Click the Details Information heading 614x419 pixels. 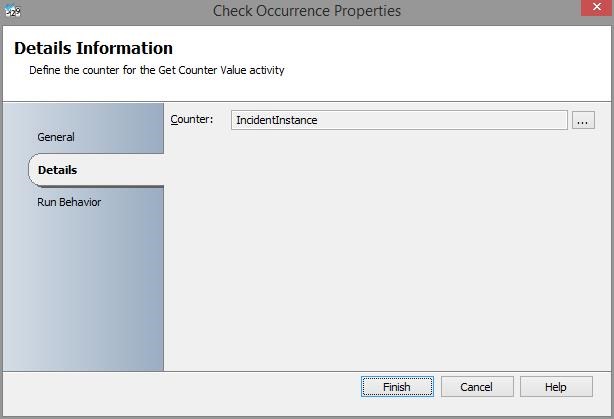[x=93, y=48]
